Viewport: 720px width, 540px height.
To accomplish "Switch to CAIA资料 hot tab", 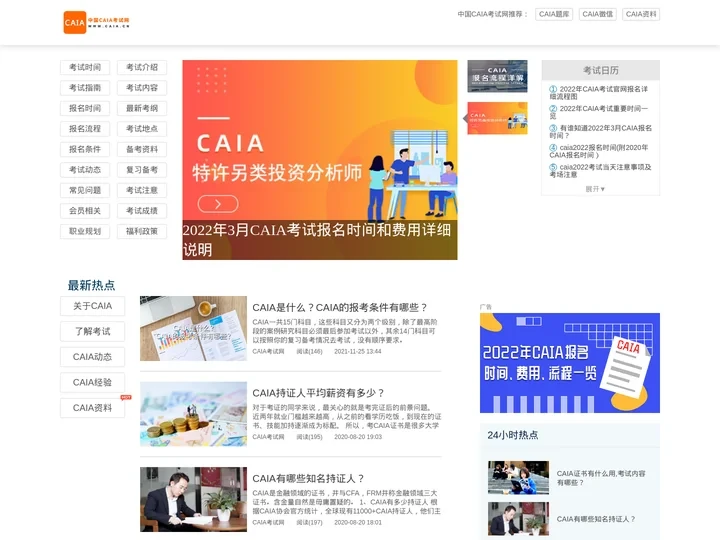I will coord(92,408).
